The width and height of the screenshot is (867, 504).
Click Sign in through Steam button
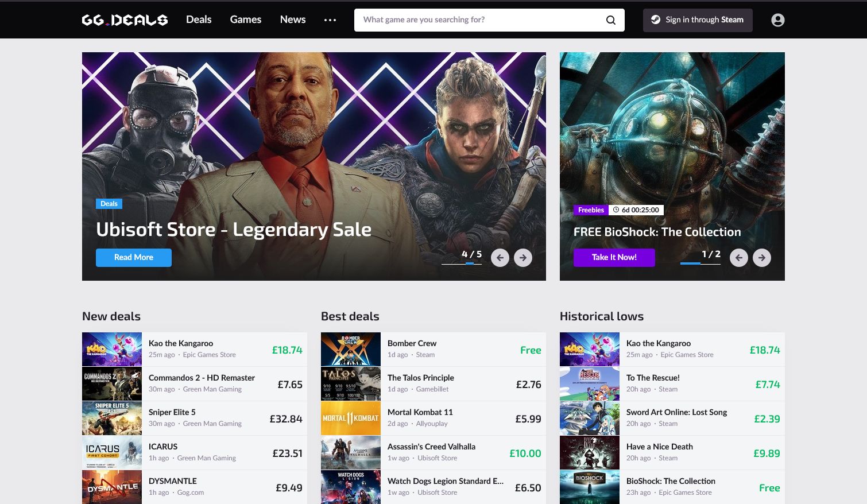pos(698,20)
